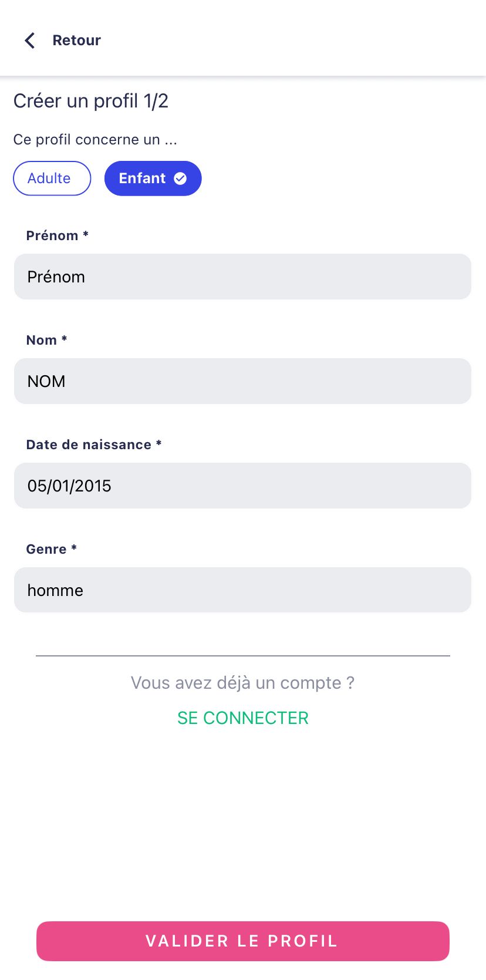Click the Retour label in header
The width and height of the screenshot is (486, 980).
(77, 40)
